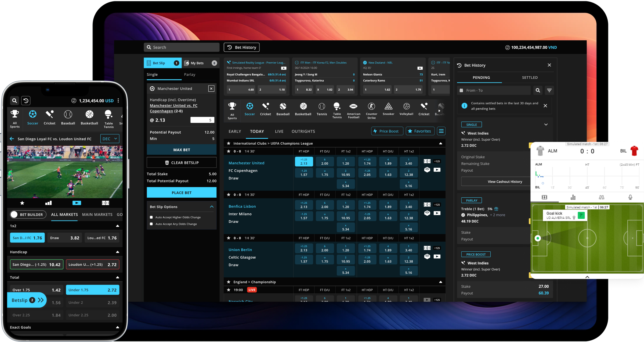The image size is (644, 342).
Task: Clear the betslip with CLEAR BETSLIP
Action: pos(182,163)
